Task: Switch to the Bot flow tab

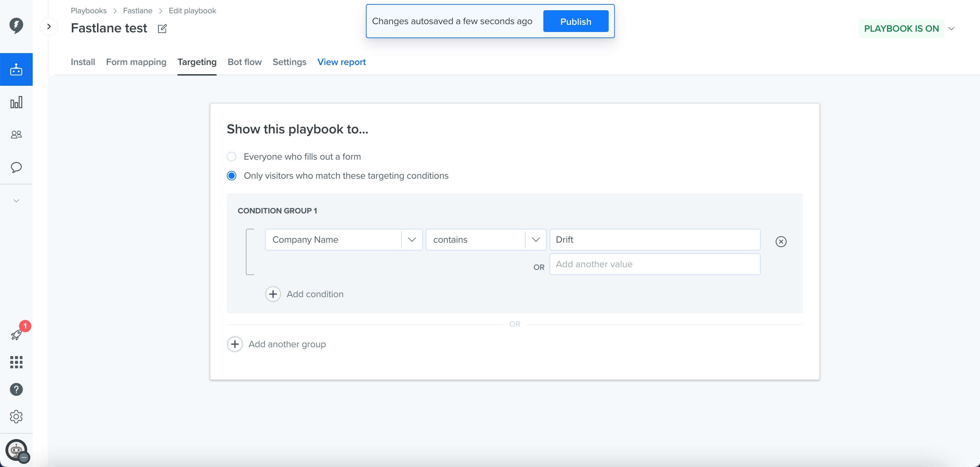Action: [244, 62]
